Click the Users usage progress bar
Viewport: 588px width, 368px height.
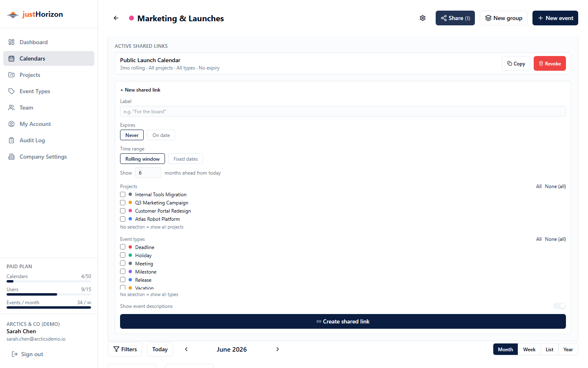[x=49, y=294]
